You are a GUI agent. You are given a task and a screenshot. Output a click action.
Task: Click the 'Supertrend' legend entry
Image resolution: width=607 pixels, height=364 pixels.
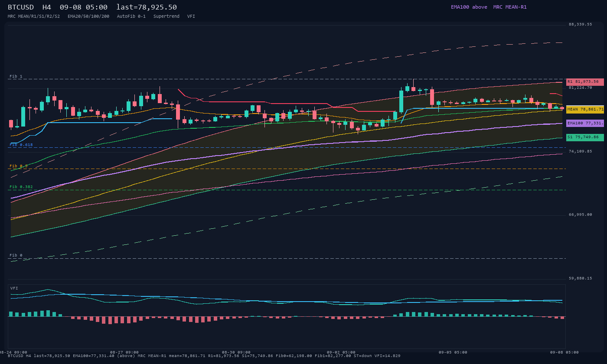point(166,16)
